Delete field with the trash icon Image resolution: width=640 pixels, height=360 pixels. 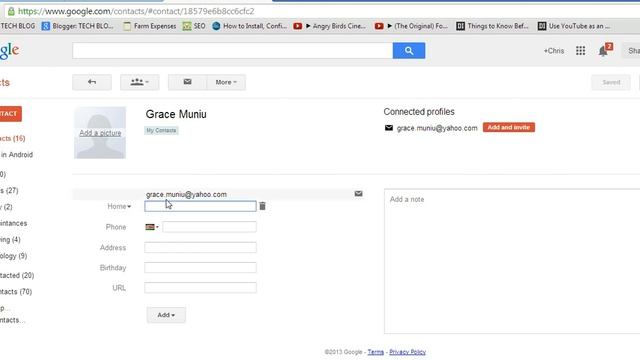click(x=262, y=206)
